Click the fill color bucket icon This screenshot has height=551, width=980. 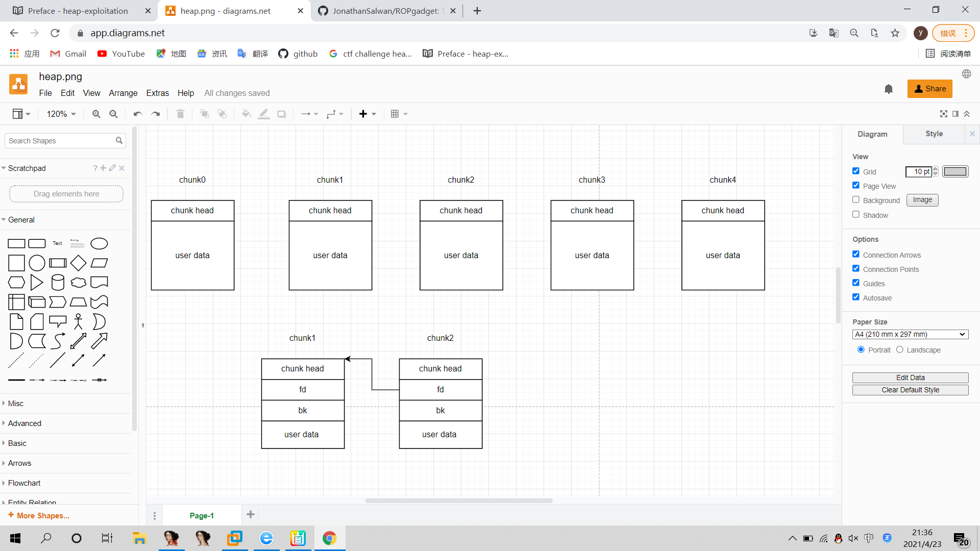tap(246, 114)
